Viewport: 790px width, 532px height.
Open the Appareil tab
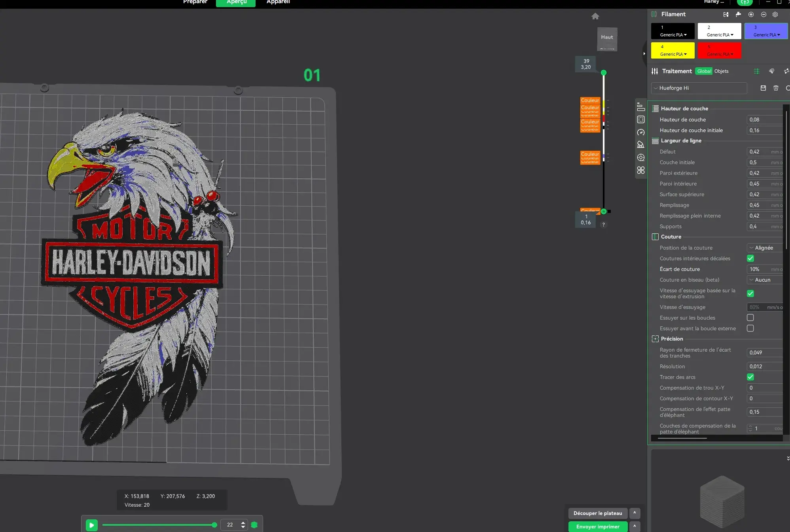pyautogui.click(x=278, y=2)
